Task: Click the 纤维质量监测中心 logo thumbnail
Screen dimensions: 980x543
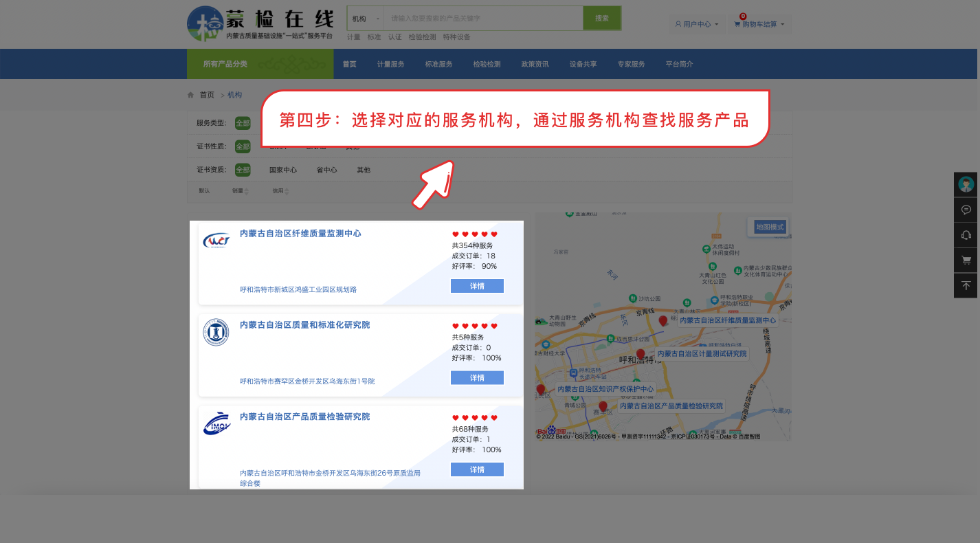Action: point(216,241)
